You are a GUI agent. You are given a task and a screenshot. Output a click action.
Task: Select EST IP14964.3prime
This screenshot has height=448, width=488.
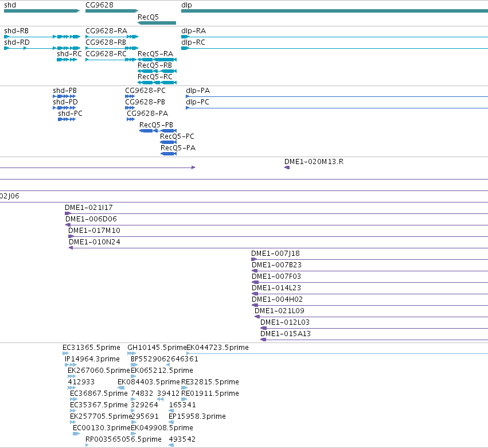point(92,360)
